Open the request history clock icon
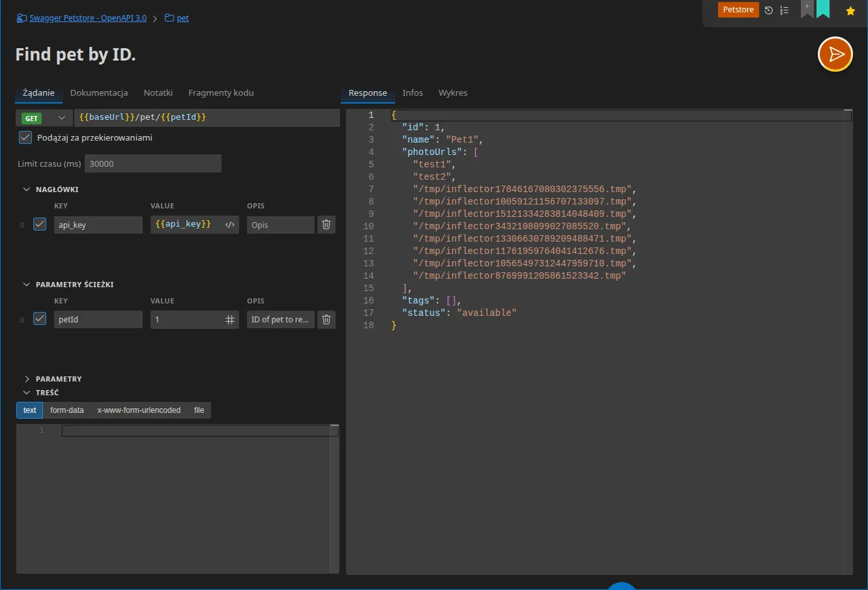This screenshot has width=868, height=590. coord(769,10)
